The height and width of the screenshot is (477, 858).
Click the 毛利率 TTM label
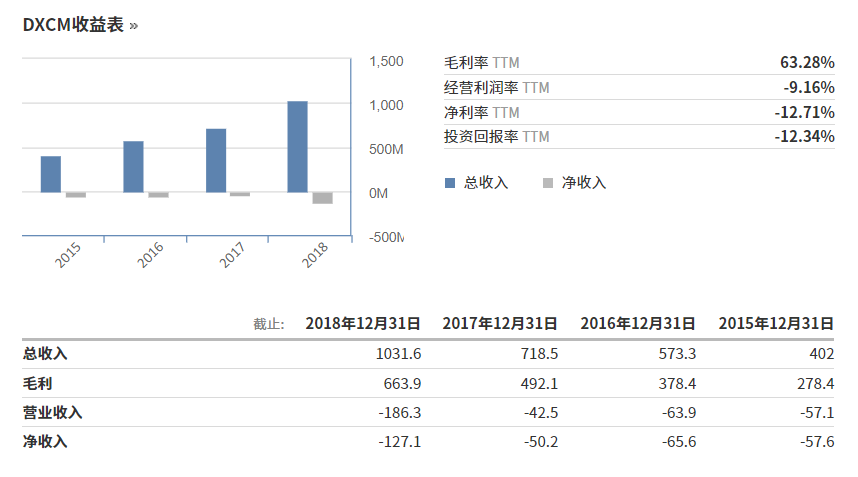click(482, 63)
